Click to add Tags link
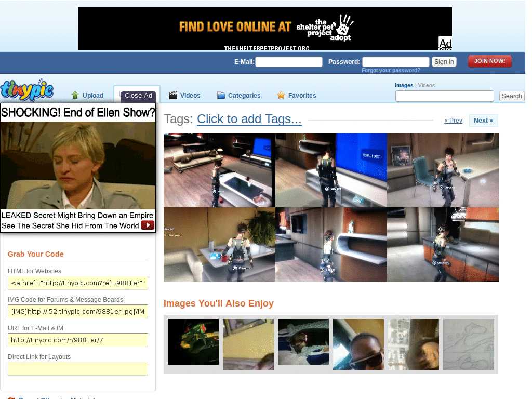The height and width of the screenshot is (399, 532). (249, 119)
